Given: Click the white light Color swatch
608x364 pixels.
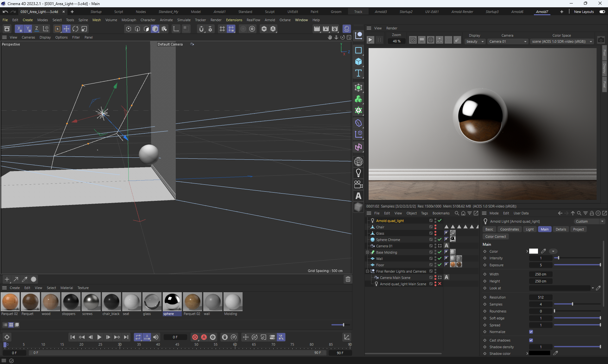Looking at the screenshot, I should tap(533, 251).
